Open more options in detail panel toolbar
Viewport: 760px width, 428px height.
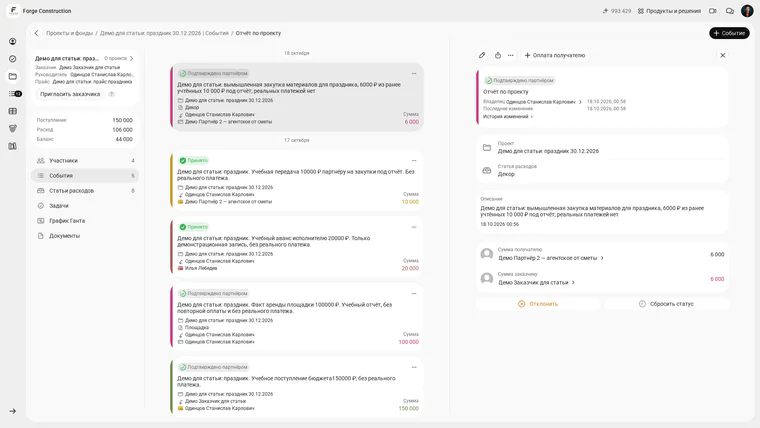(x=510, y=55)
